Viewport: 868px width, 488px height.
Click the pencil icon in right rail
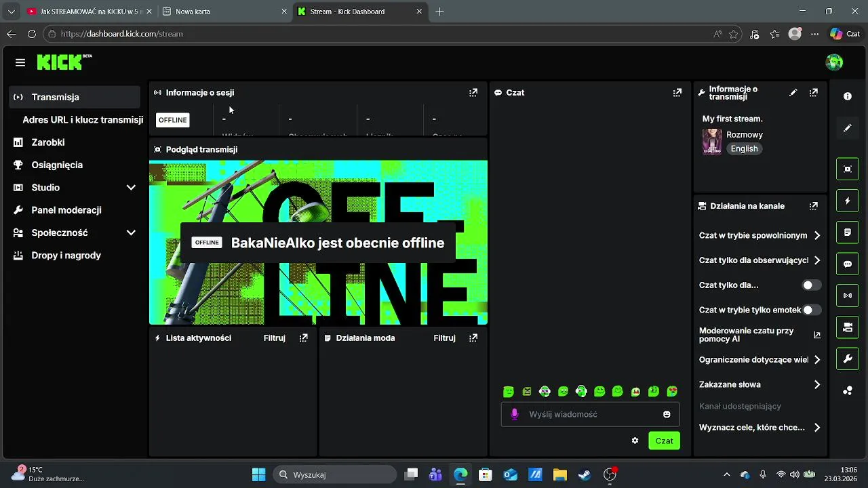pyautogui.click(x=848, y=127)
